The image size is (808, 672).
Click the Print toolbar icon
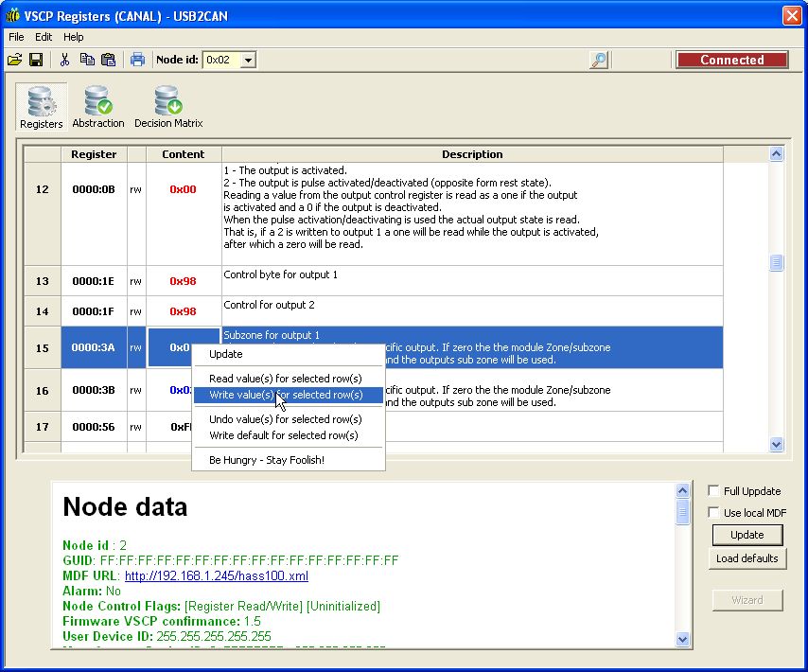137,60
